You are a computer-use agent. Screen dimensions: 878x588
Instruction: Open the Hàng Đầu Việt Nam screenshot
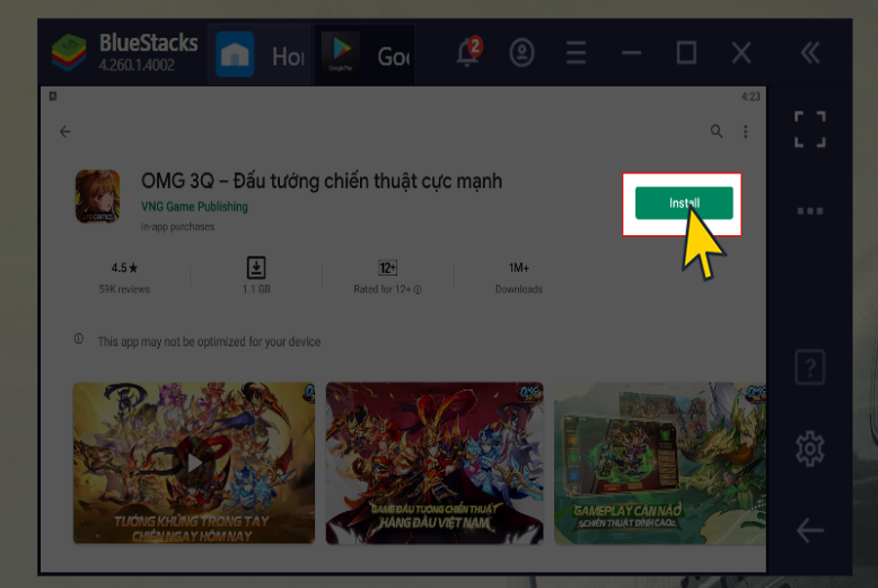point(434,462)
